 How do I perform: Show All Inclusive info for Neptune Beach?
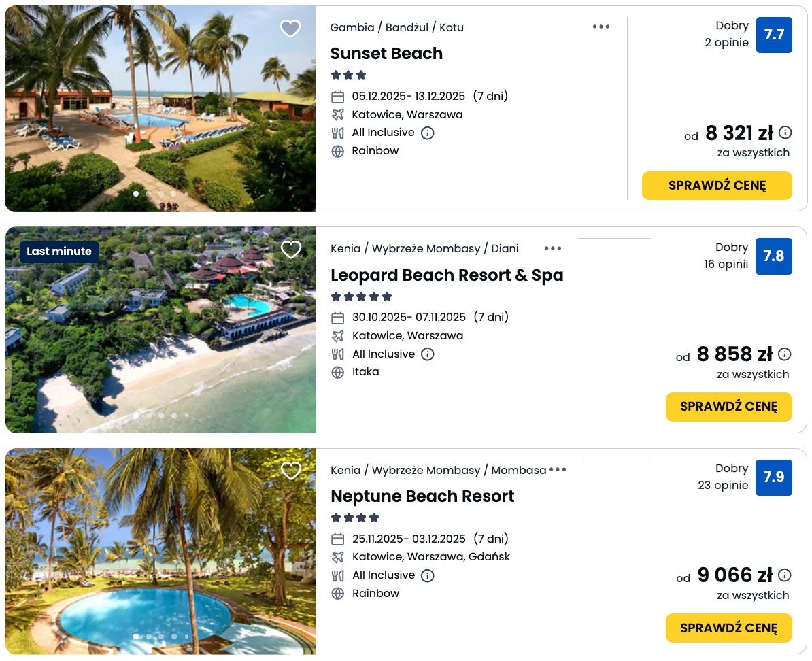[x=428, y=575]
